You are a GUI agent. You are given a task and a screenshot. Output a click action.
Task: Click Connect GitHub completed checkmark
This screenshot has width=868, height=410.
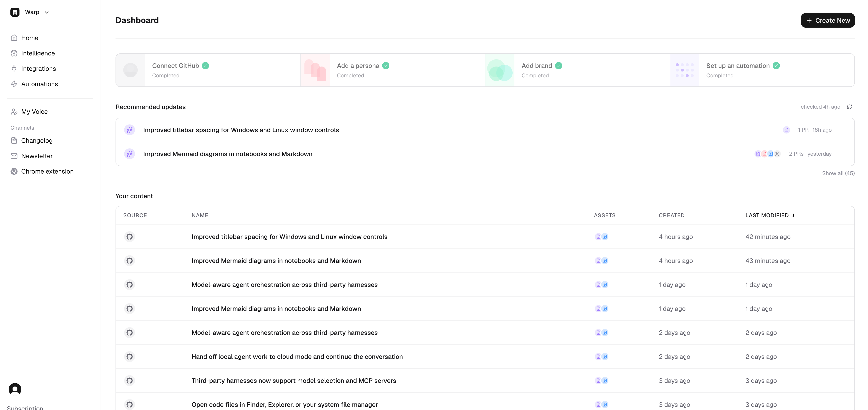(x=205, y=66)
